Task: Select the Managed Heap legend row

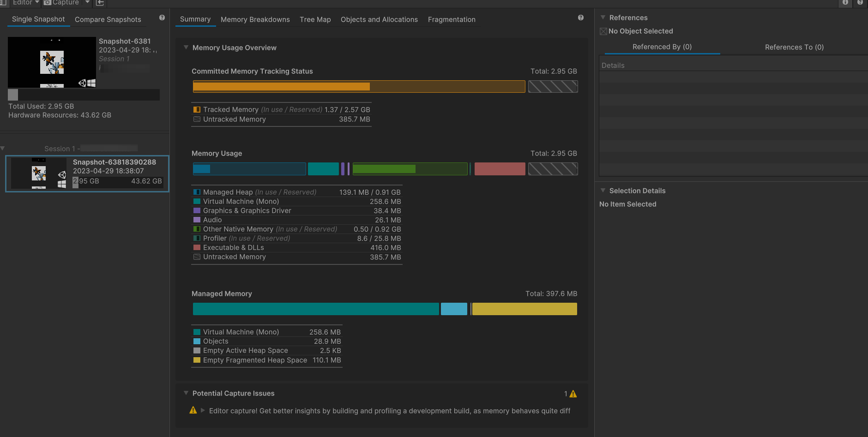Action: [297, 192]
